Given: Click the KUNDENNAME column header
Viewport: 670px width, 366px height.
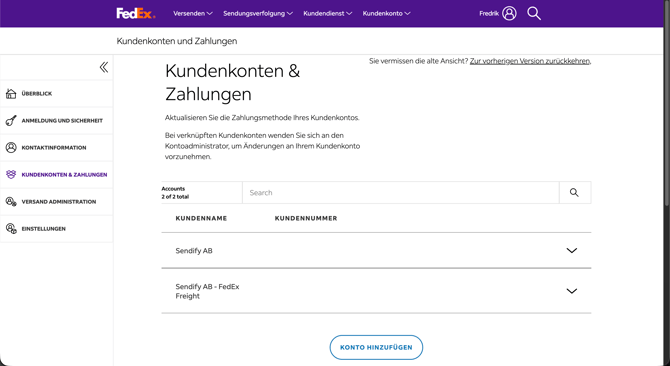Looking at the screenshot, I should (x=201, y=218).
